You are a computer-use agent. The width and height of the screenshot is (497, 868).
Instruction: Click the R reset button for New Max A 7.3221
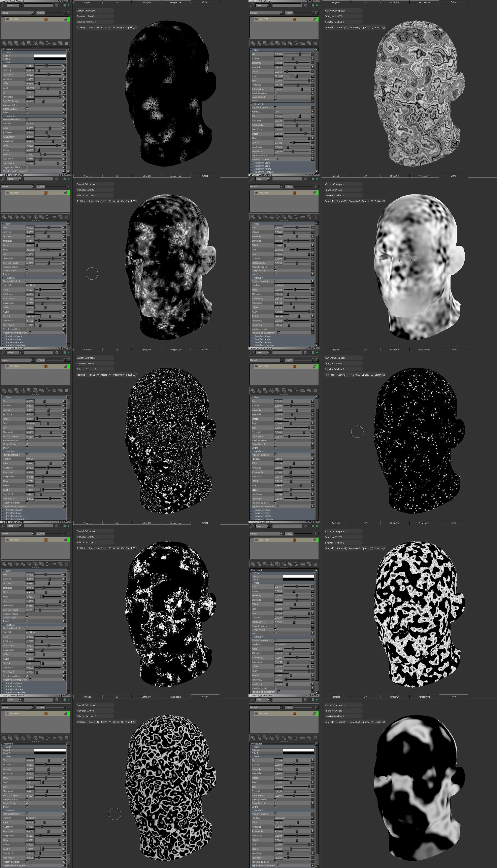click(64, 163)
